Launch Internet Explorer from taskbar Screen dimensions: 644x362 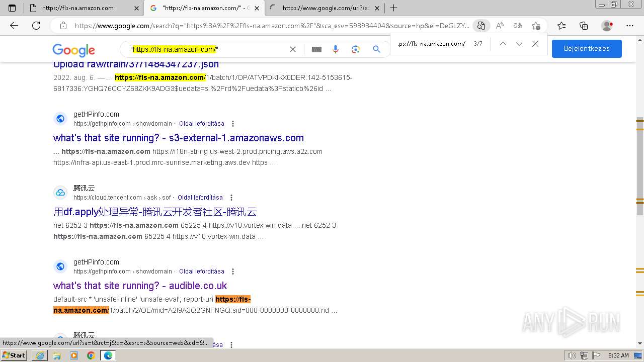[x=40, y=355]
